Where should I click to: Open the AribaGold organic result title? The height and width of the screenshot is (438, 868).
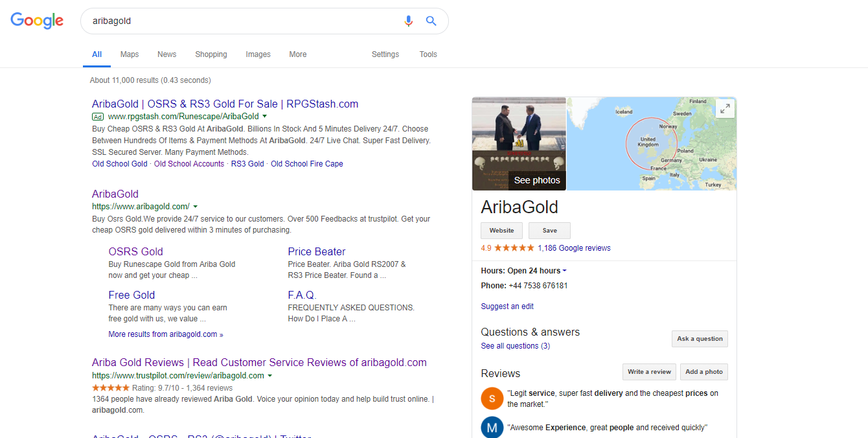(115, 194)
